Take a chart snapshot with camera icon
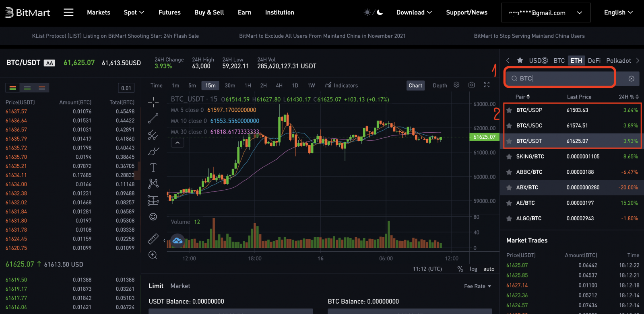644x314 pixels. click(471, 85)
